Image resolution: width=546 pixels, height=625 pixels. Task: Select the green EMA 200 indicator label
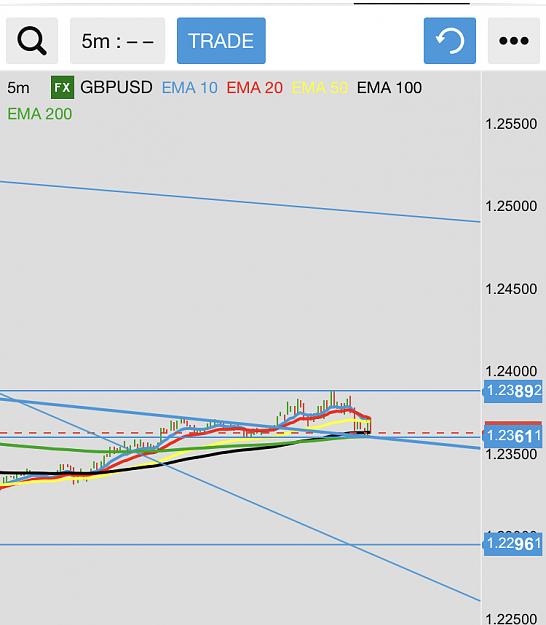[x=40, y=114]
